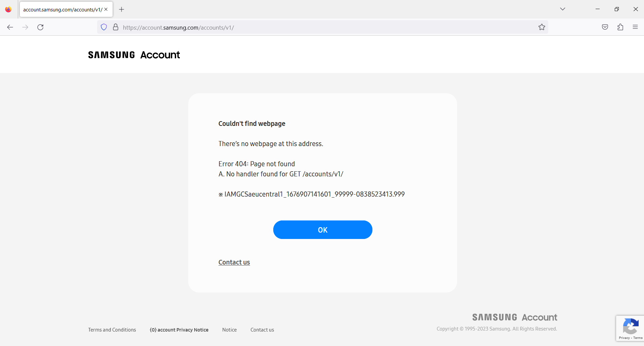The width and height of the screenshot is (644, 346).
Task: Open the Firefox hamburger menu
Action: 635,27
